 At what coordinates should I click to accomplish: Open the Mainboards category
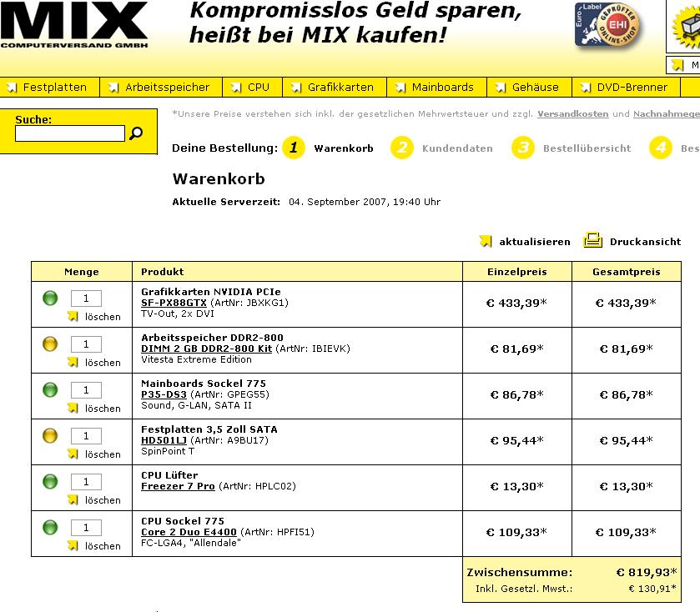[x=437, y=87]
